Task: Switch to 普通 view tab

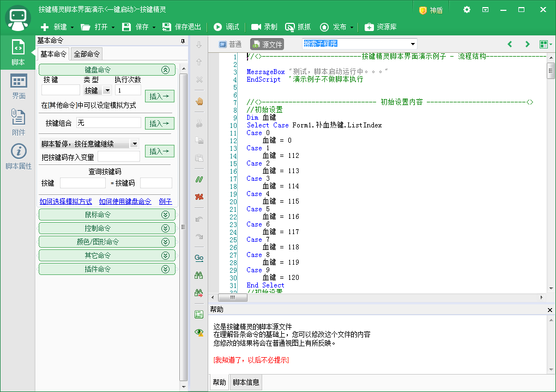Action: click(x=230, y=44)
